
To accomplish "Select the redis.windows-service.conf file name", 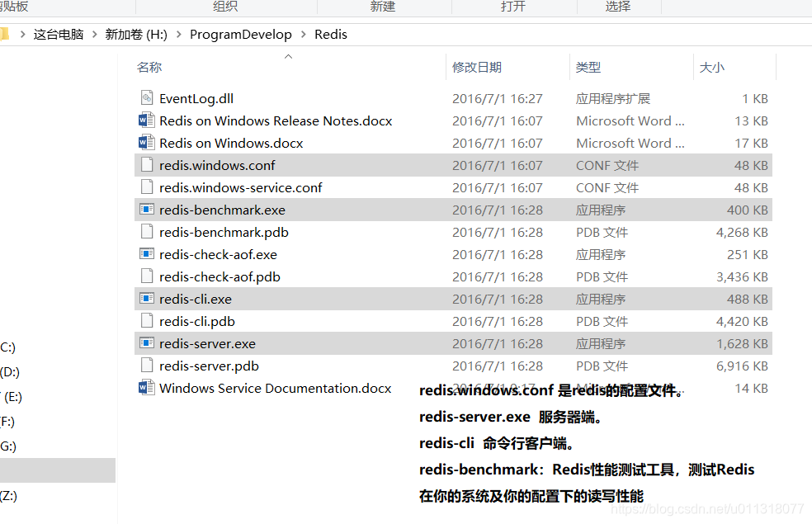I will pos(240,187).
